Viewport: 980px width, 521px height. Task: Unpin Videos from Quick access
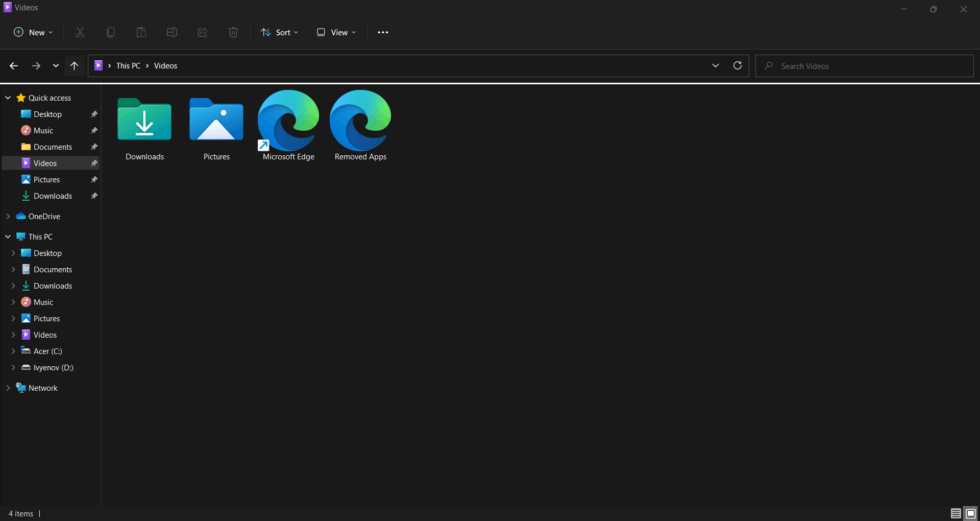[94, 163]
